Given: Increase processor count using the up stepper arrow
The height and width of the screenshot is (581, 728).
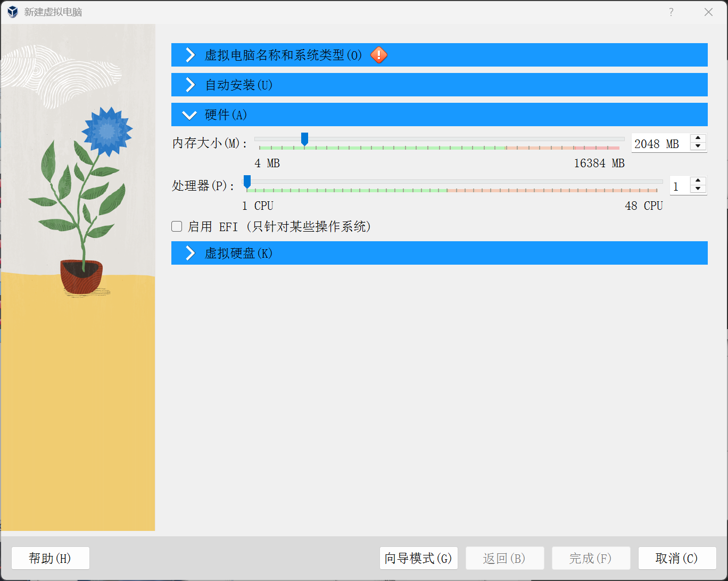Looking at the screenshot, I should tap(698, 182).
